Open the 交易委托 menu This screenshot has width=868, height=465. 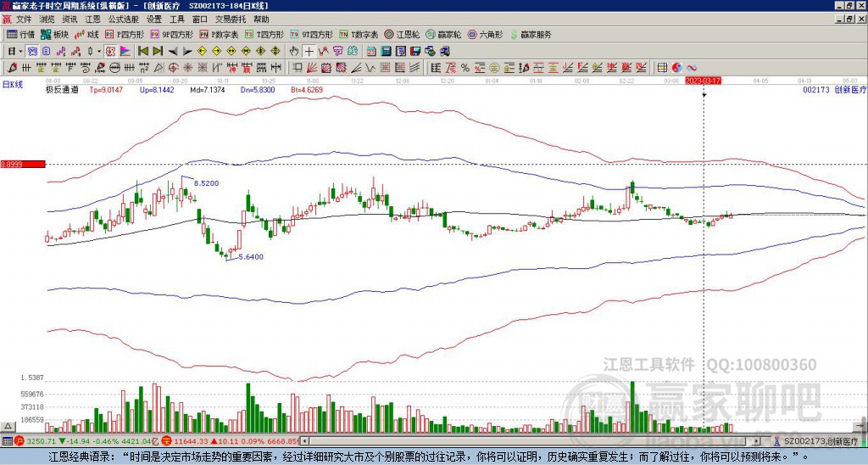pyautogui.click(x=231, y=20)
